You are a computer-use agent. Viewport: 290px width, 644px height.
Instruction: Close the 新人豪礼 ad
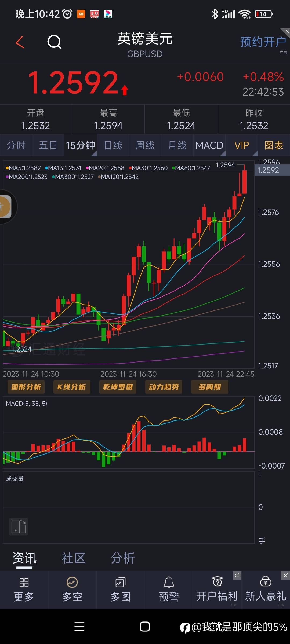[x=285, y=575]
